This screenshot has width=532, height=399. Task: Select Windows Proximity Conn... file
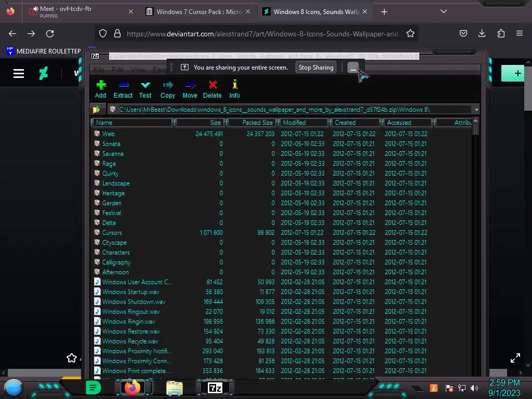tap(137, 361)
